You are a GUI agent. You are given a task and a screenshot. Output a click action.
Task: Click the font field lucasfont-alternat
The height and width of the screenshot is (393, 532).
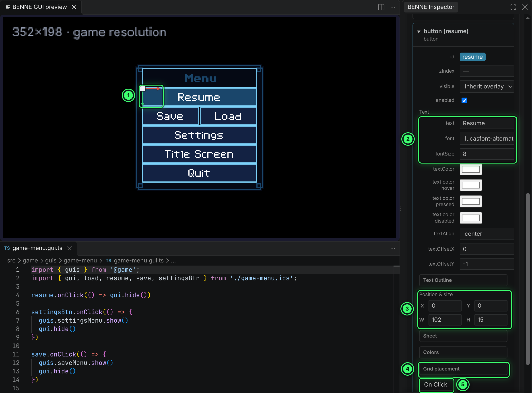(487, 139)
